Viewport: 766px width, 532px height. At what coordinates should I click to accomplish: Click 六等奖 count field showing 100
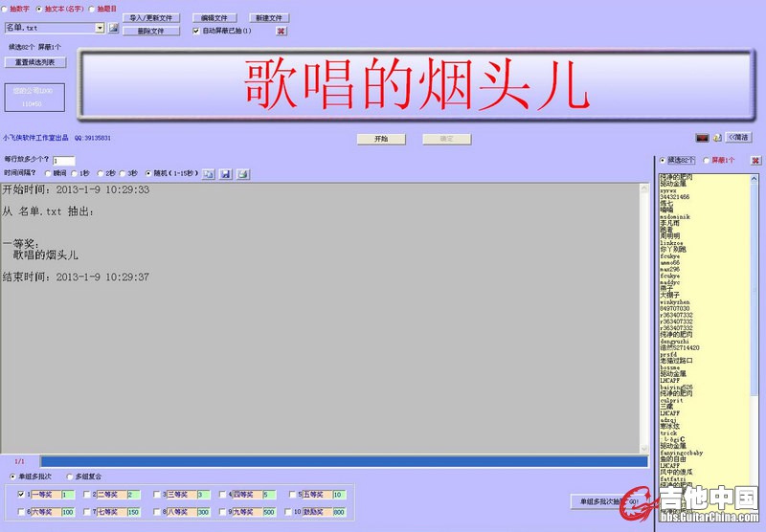click(x=68, y=512)
